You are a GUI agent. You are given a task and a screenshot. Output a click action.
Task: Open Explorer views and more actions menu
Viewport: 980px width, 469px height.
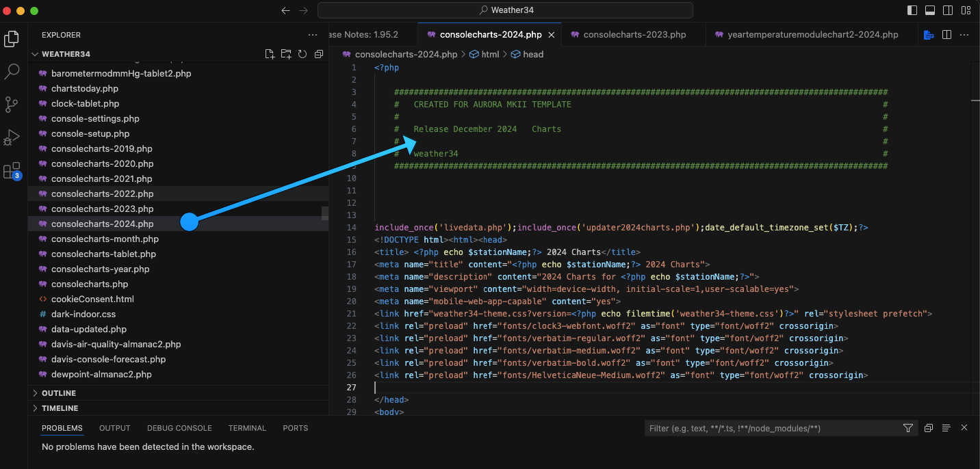tap(313, 35)
